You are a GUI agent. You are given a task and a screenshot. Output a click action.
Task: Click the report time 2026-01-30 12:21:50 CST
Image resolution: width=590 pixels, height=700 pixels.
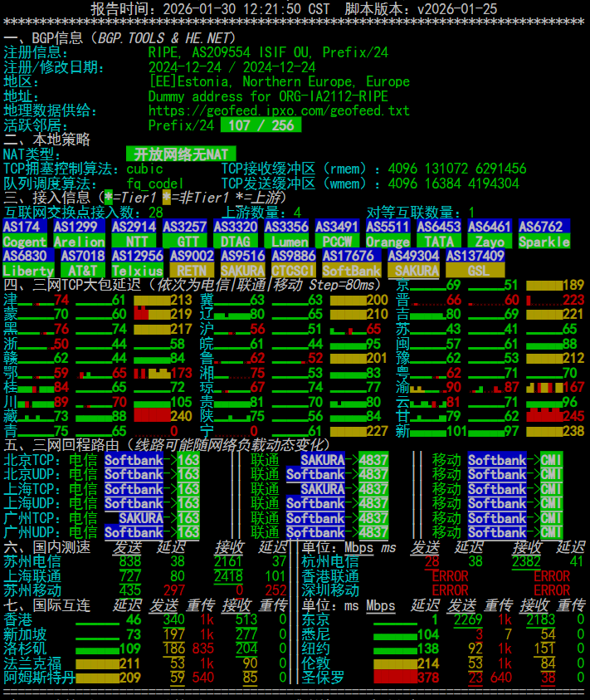246,9
